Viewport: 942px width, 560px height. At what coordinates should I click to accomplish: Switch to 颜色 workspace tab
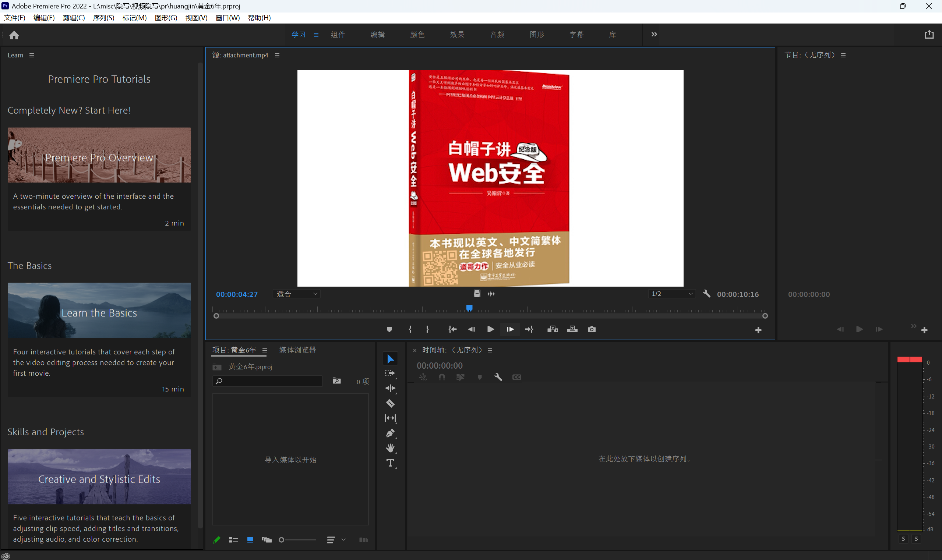(x=417, y=35)
